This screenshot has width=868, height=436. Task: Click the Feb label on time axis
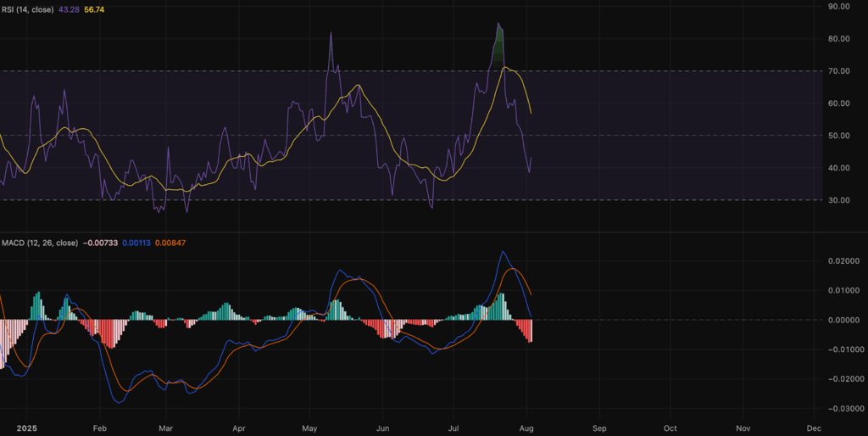click(99, 428)
